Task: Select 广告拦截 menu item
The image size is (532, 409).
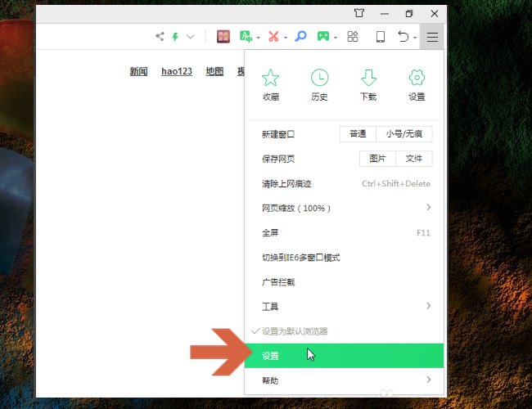Action: point(344,282)
